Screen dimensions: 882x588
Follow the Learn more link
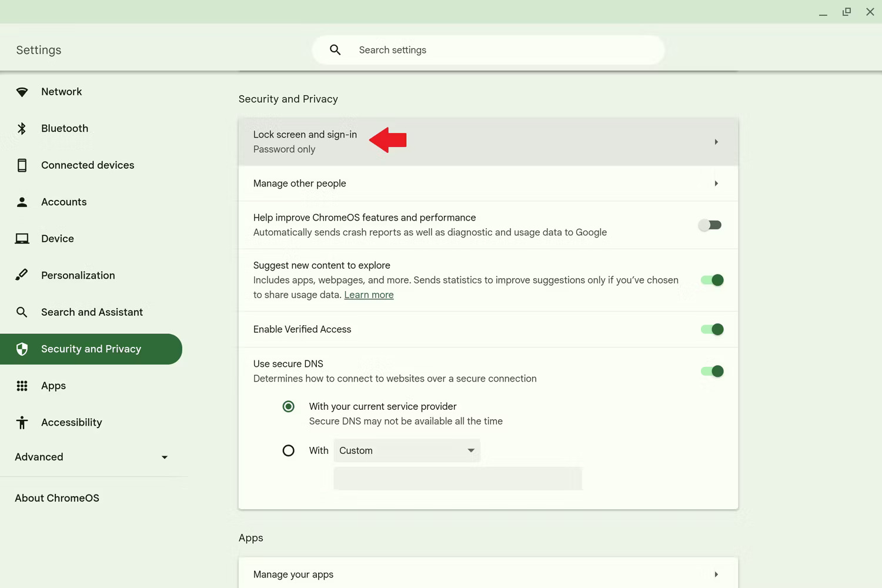tap(369, 295)
